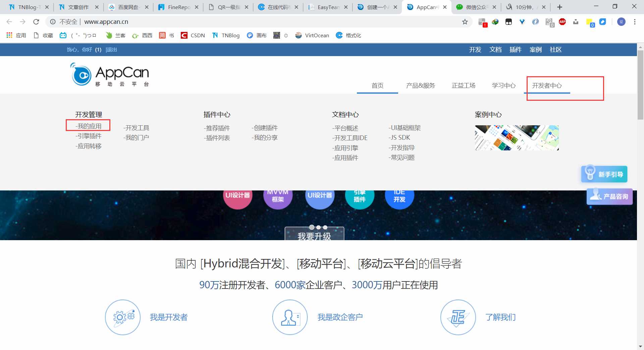The height and width of the screenshot is (350, 644).
Task: Click the IDM downloader extension icon
Action: (x=576, y=21)
